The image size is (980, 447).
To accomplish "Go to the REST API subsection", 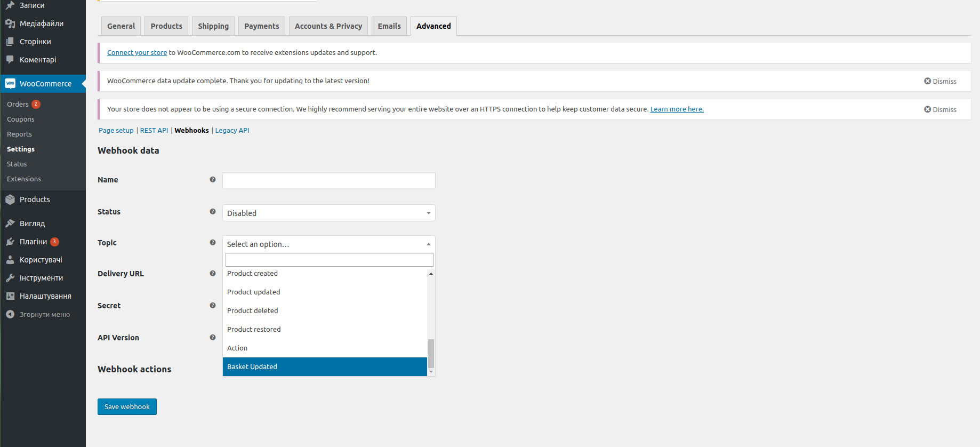I will pos(154,130).
